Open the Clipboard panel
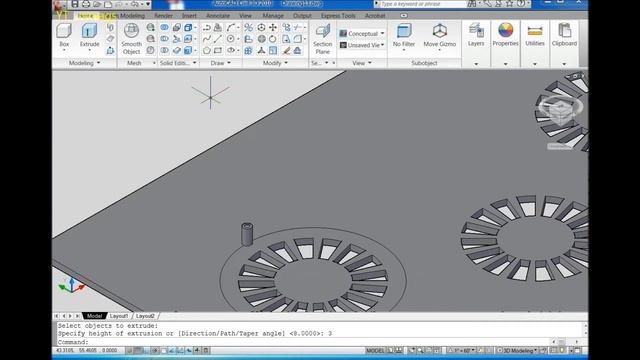 (x=564, y=35)
